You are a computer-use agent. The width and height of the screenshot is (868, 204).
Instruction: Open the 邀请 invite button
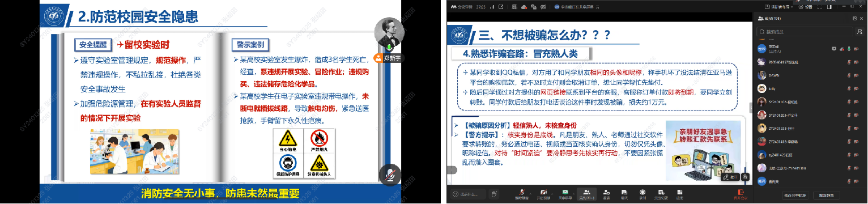606,194
